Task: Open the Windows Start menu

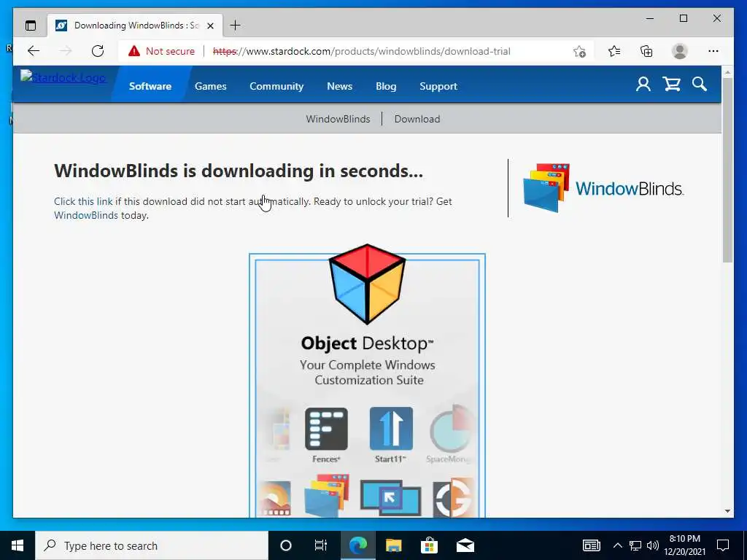Action: coord(18,545)
